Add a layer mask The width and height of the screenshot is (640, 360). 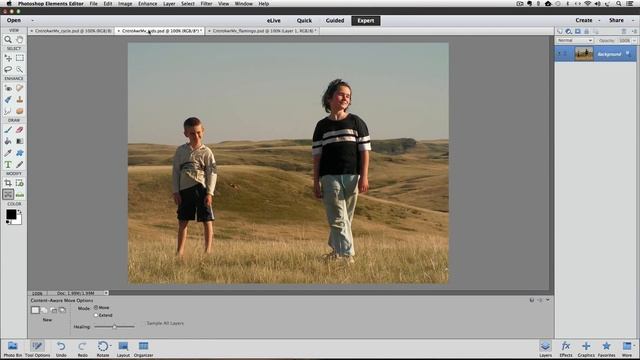pyautogui.click(x=578, y=31)
